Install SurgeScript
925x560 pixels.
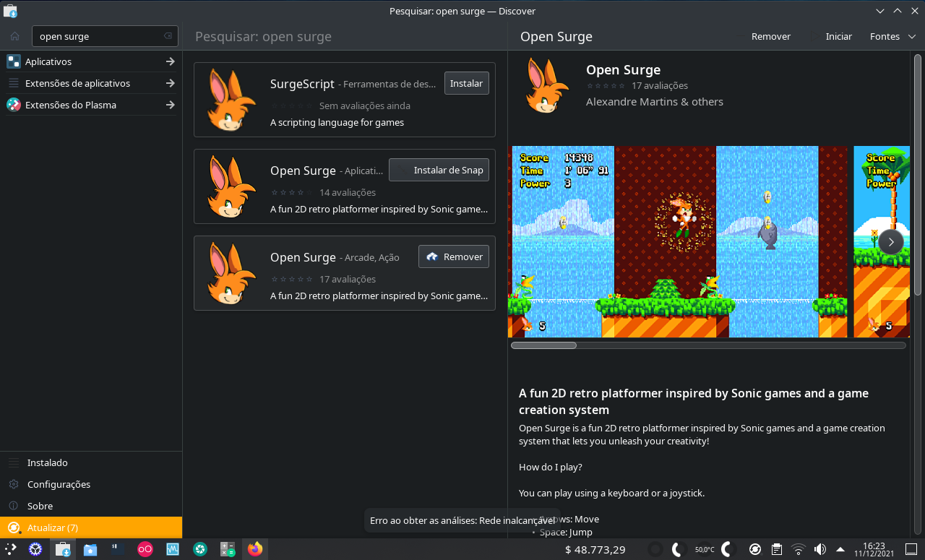(466, 83)
